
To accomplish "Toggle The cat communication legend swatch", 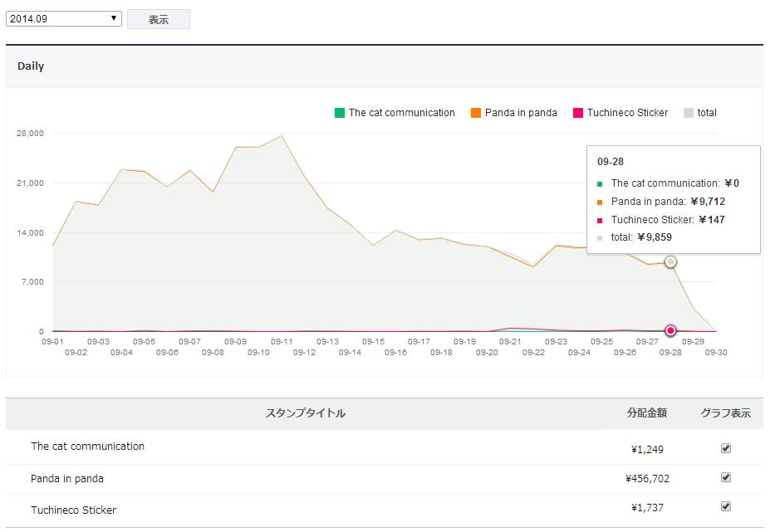I will coord(339,113).
